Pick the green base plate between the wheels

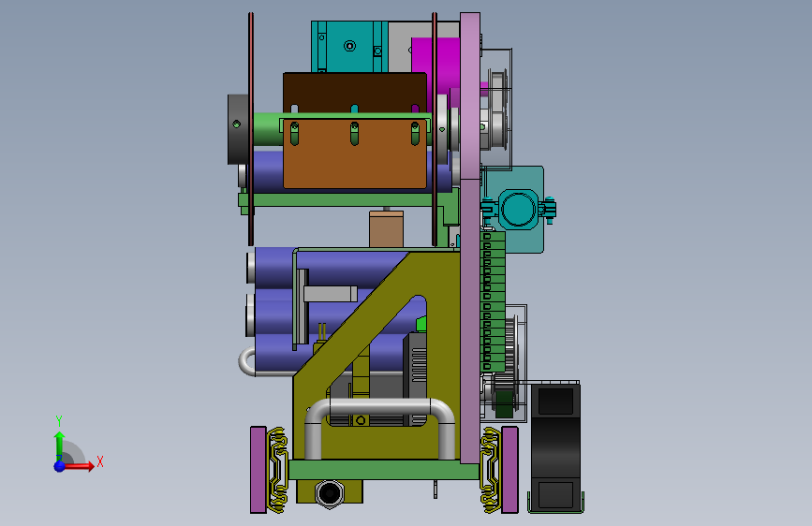click(x=384, y=470)
